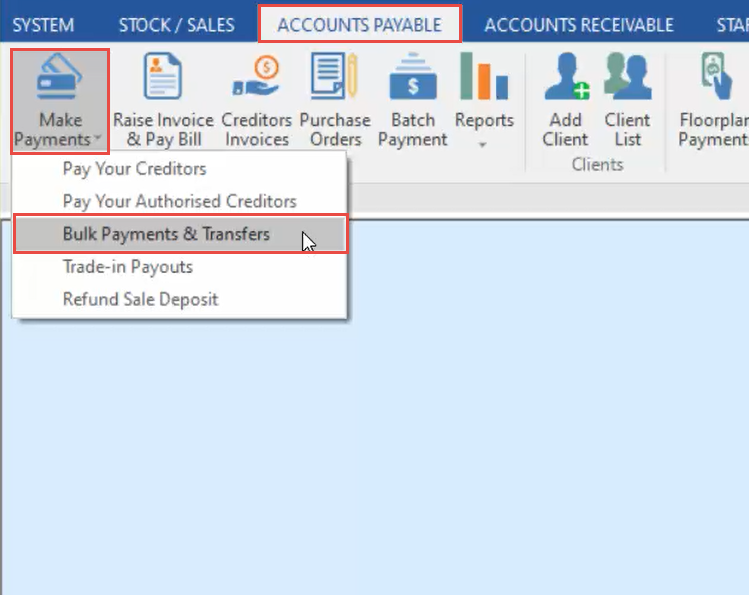Click the Purchase Orders icon

click(335, 80)
